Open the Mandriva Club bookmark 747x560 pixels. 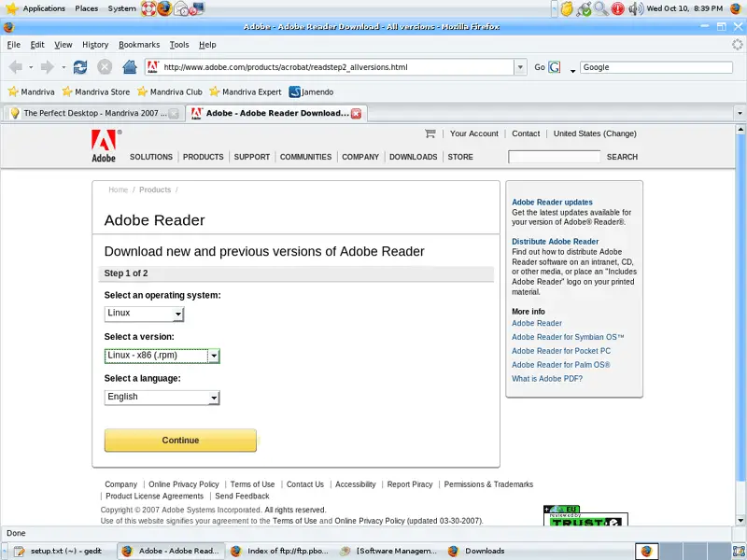click(x=170, y=91)
